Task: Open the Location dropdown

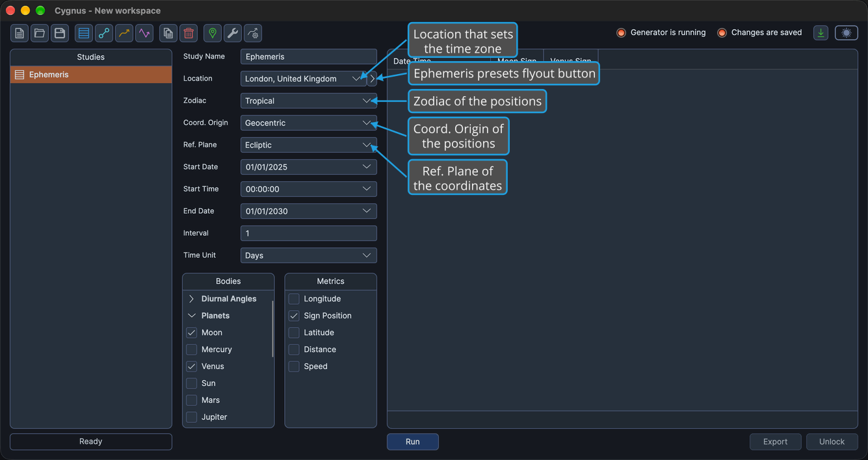Action: pyautogui.click(x=303, y=79)
